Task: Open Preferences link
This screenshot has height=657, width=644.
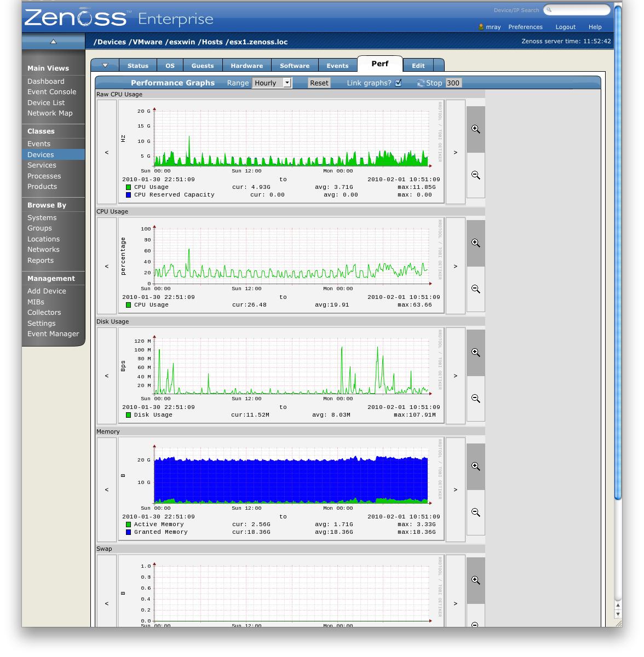Action: [x=525, y=27]
